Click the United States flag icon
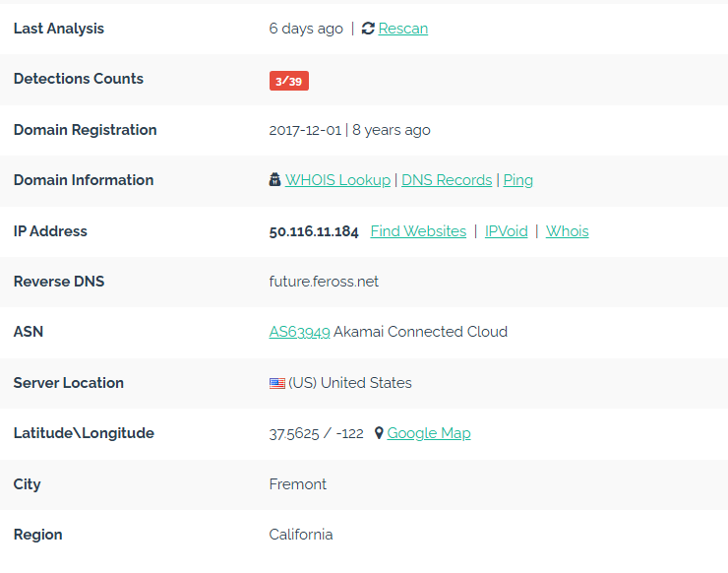This screenshot has height=573, width=728. (277, 383)
